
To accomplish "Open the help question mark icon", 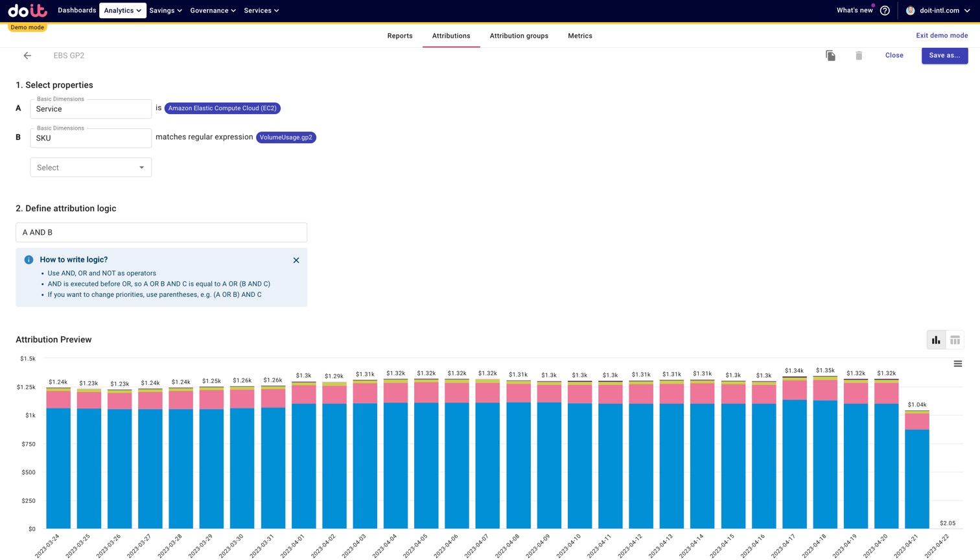I will [x=885, y=10].
